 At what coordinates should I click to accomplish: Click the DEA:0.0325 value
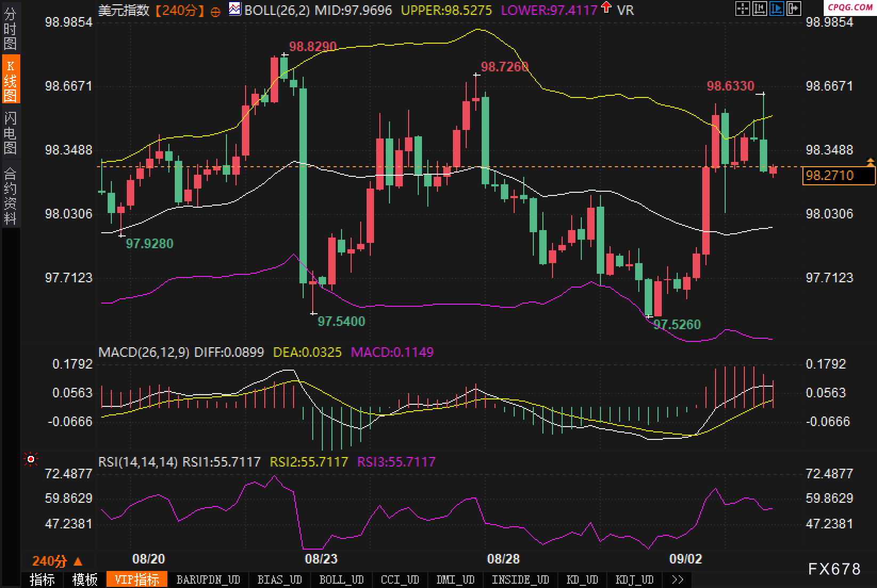(307, 352)
